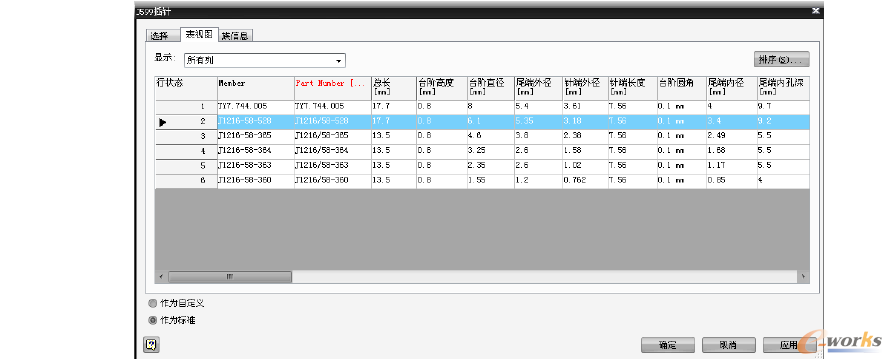Switch to the 表视图 tab
Viewport: 892px width, 364px height.
coord(199,34)
